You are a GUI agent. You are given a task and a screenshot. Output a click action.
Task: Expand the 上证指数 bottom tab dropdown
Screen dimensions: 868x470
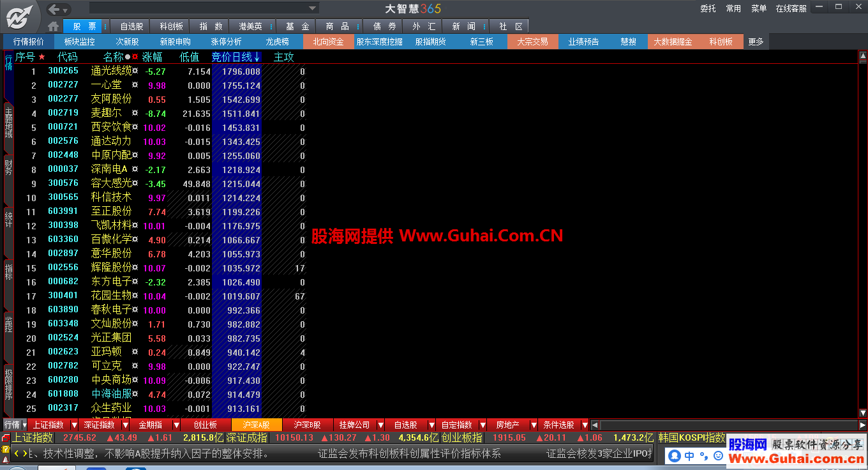click(x=74, y=425)
